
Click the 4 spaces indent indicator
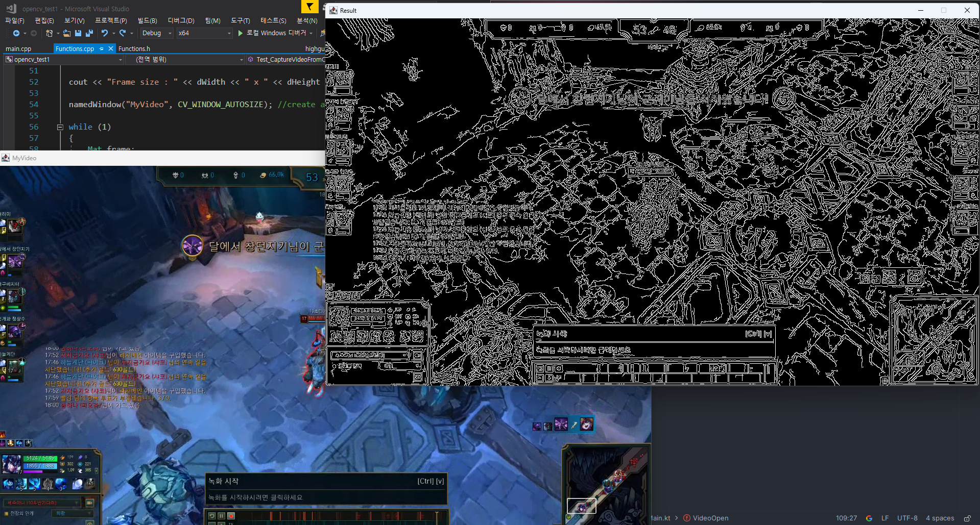[x=940, y=518]
